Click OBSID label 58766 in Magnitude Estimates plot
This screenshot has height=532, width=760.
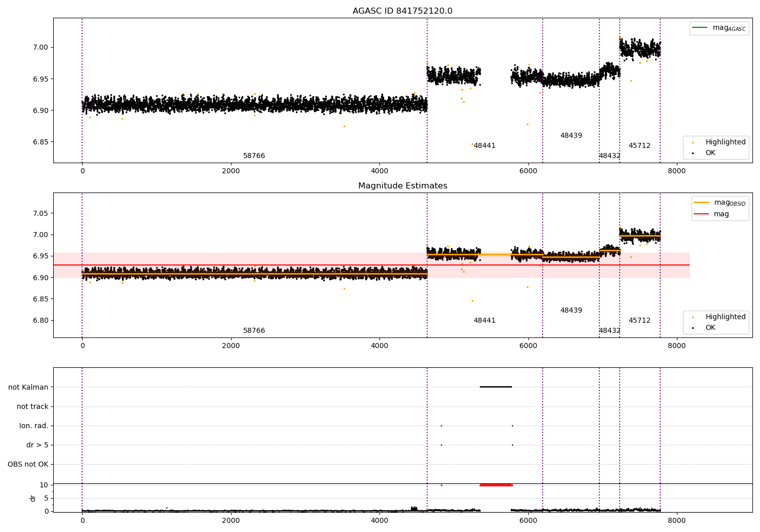click(x=254, y=331)
